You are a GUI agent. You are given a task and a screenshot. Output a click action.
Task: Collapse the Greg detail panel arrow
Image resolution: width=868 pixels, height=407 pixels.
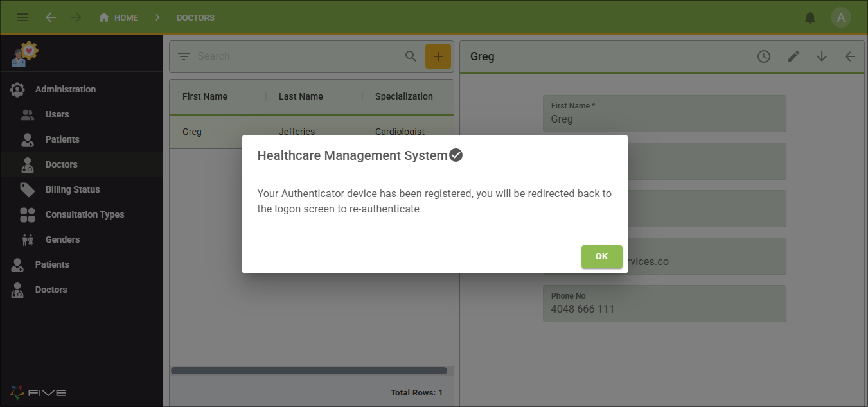pos(850,56)
